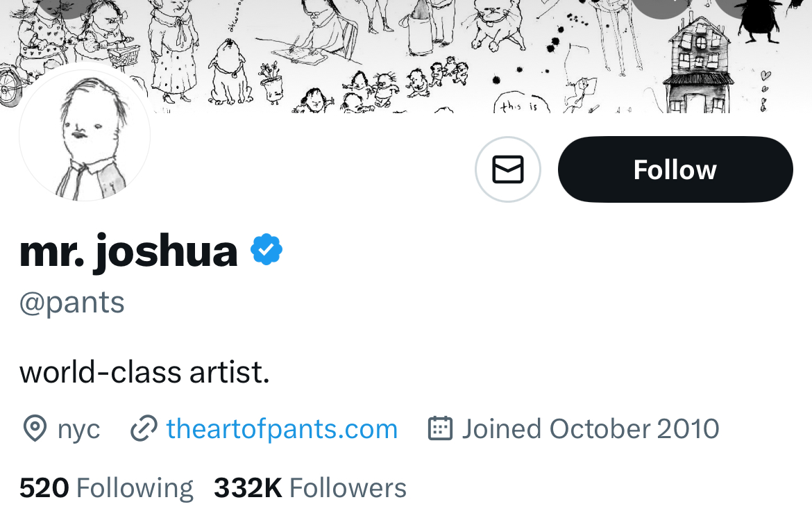The height and width of the screenshot is (527, 812).
Task: Click the display name mr. joshua
Action: pos(128,251)
